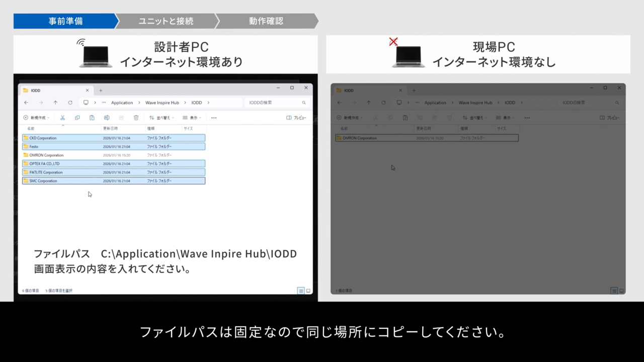Switch to the 動作確認 step tab
The width and height of the screenshot is (644, 362).
point(266,21)
